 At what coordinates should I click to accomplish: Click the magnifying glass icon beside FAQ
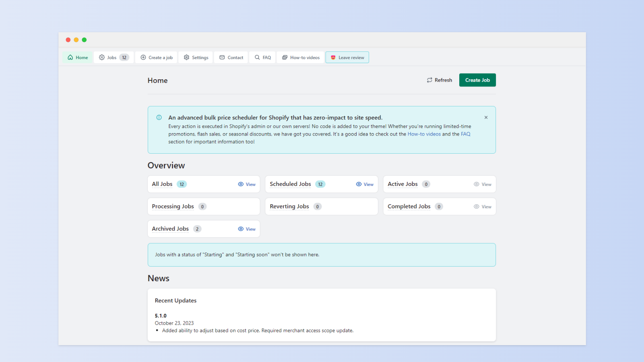pos(257,57)
